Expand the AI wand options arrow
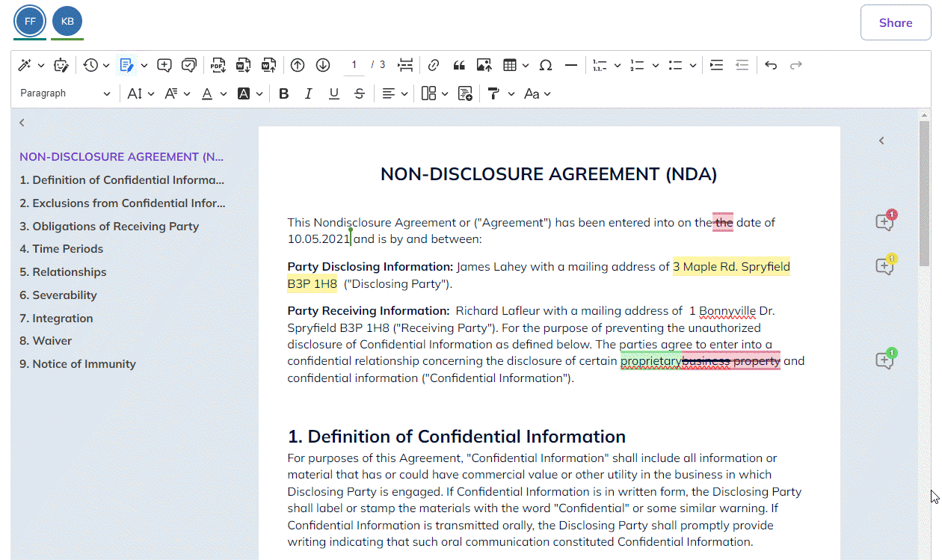This screenshot has width=942, height=560. (41, 66)
